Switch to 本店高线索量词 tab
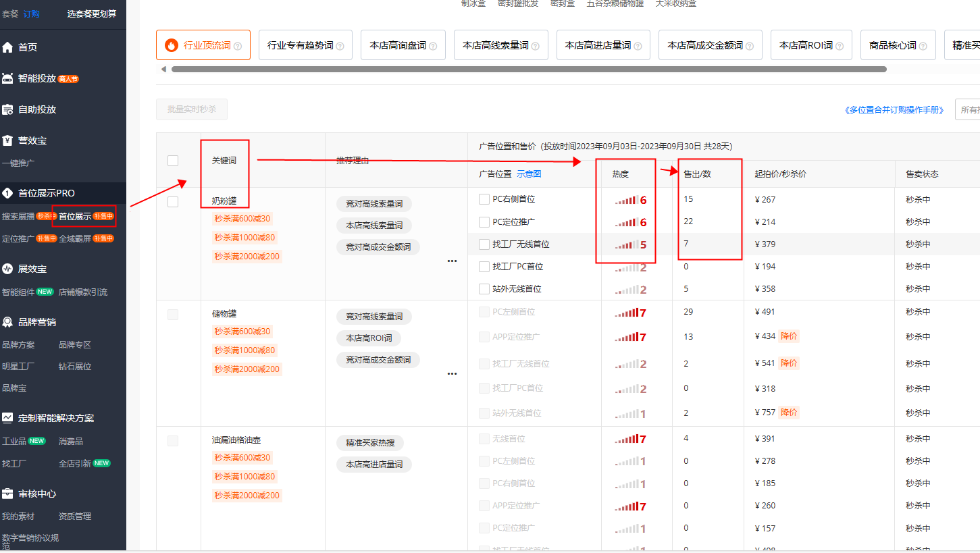The width and height of the screenshot is (980, 553). point(501,45)
